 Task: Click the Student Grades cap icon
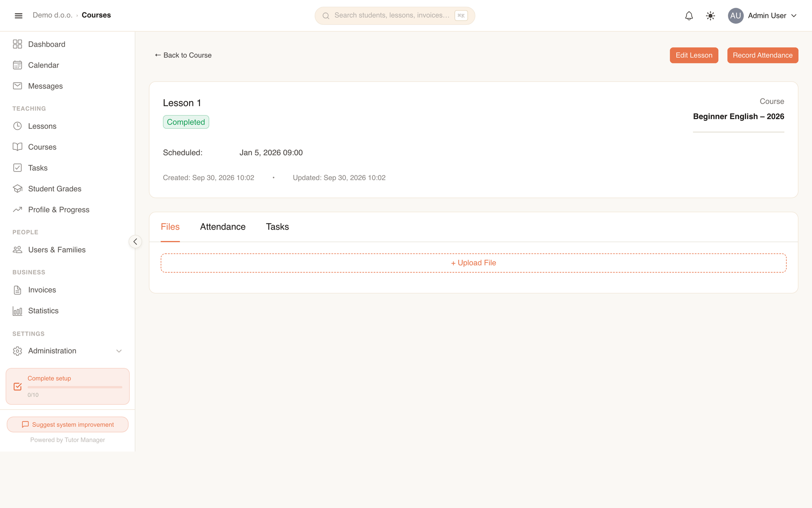[17, 189]
